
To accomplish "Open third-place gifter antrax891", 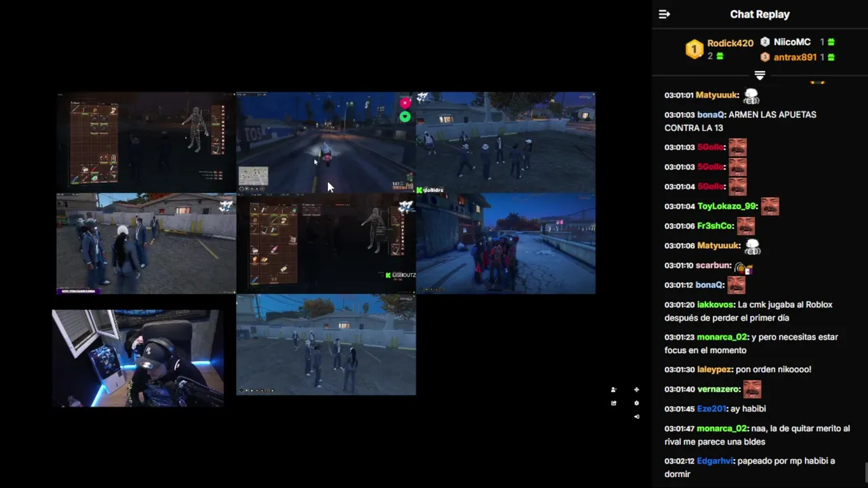I will [795, 58].
